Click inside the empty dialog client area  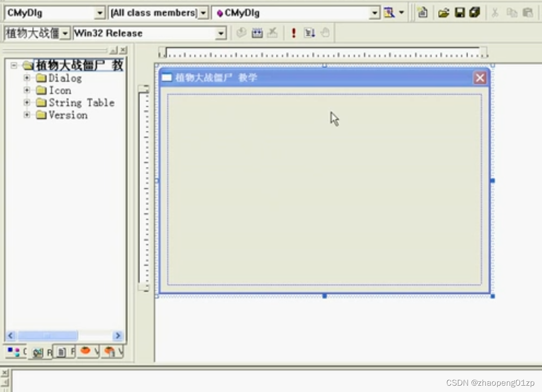(324, 190)
